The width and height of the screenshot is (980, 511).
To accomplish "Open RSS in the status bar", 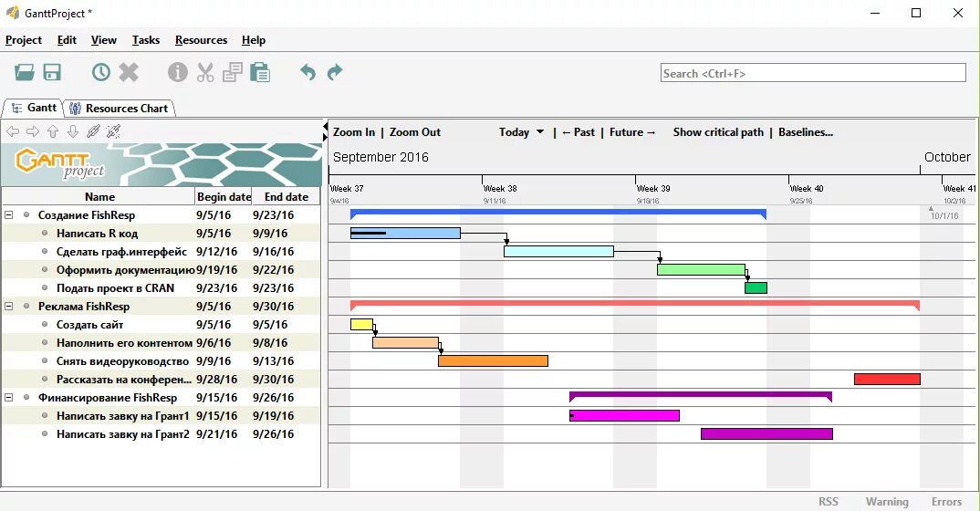I will tap(829, 502).
